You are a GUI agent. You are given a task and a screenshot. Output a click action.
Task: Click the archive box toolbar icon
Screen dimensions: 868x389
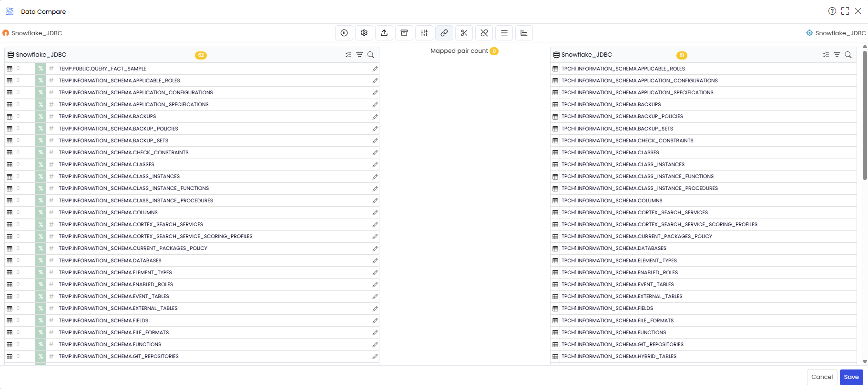tap(404, 33)
